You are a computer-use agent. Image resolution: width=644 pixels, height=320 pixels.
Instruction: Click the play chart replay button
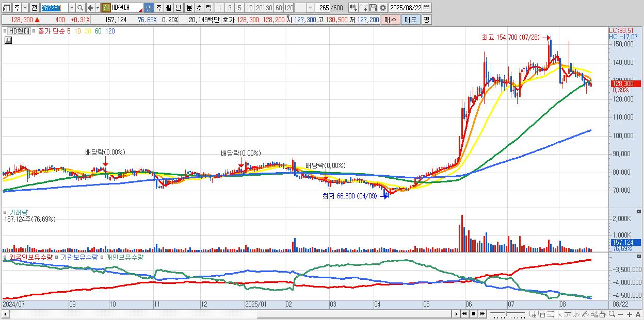click(457, 314)
